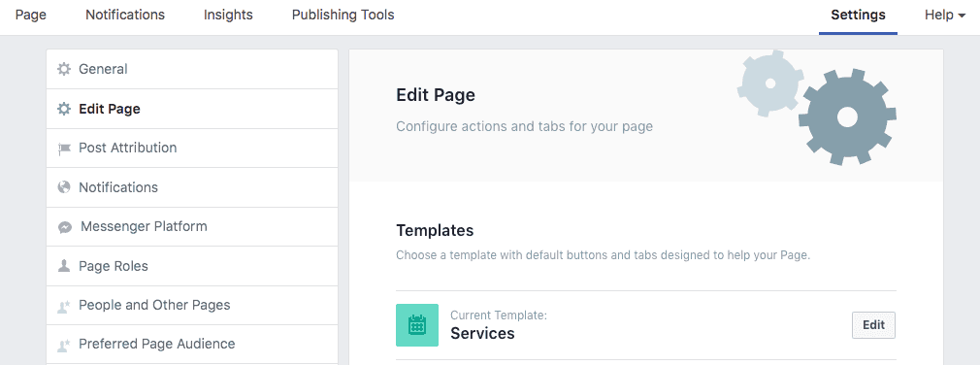Click Edit button for current template

coord(873,325)
